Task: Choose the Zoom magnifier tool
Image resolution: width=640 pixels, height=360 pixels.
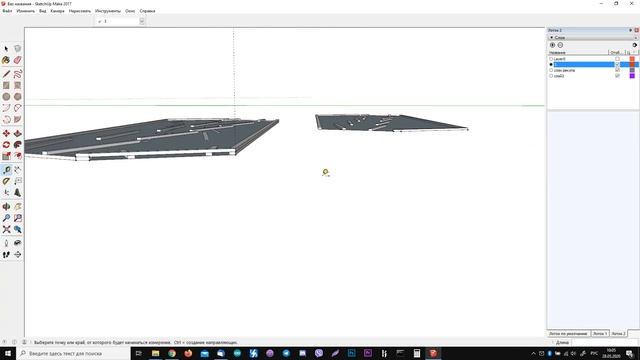Action: pyautogui.click(x=6, y=218)
